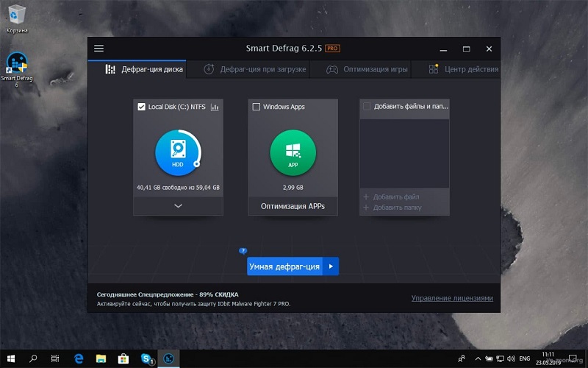Click the PRO badge in title

click(x=332, y=49)
